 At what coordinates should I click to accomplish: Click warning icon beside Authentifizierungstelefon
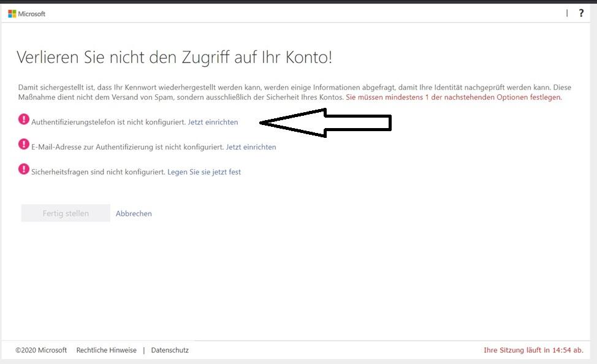(x=24, y=119)
